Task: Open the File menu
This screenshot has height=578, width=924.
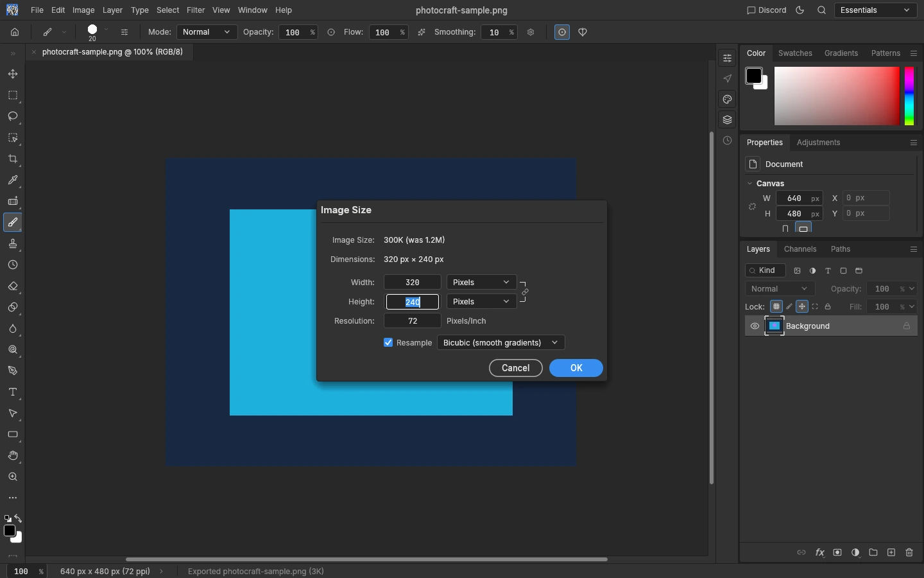Action: 37,10
